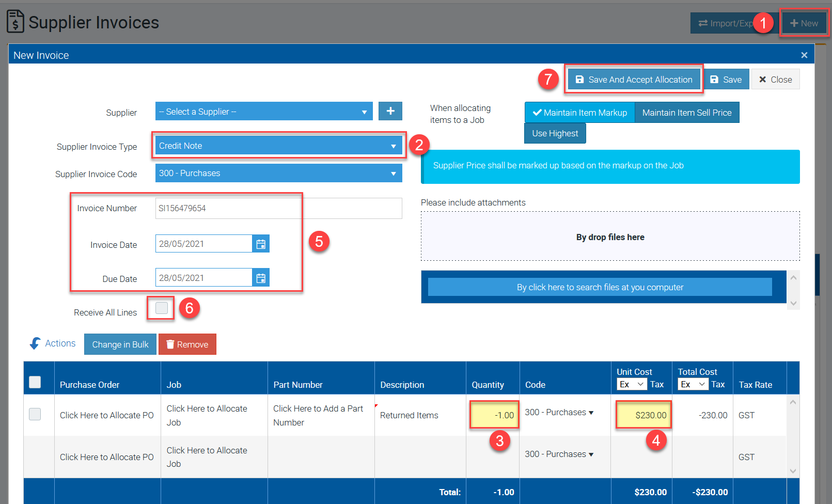Open the Unit Cost Ex tax dropdown

[632, 384]
